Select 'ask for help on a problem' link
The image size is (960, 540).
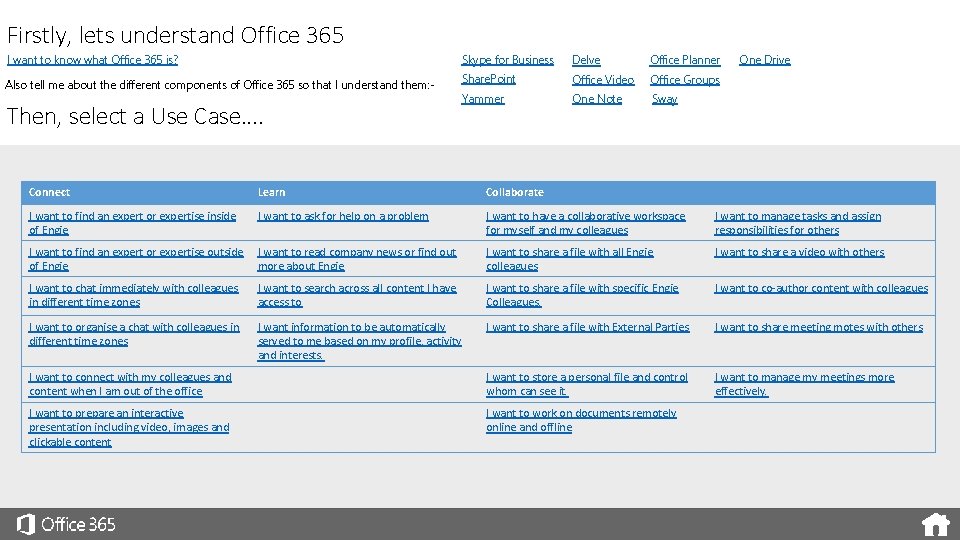[343, 216]
